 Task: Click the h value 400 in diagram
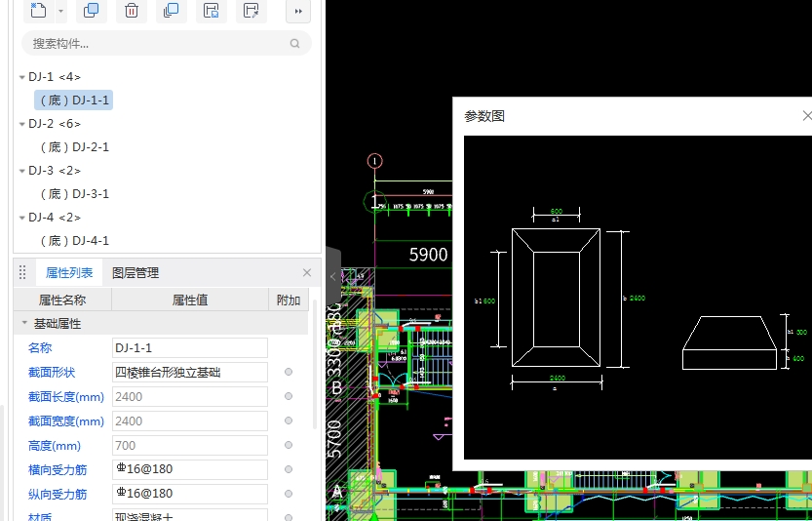click(798, 358)
